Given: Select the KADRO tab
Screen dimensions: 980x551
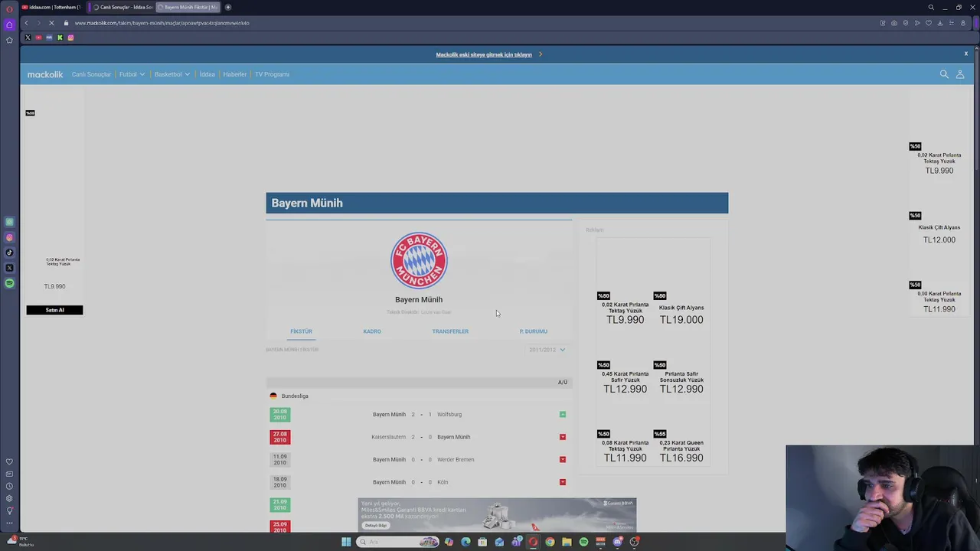Looking at the screenshot, I should pos(372,331).
